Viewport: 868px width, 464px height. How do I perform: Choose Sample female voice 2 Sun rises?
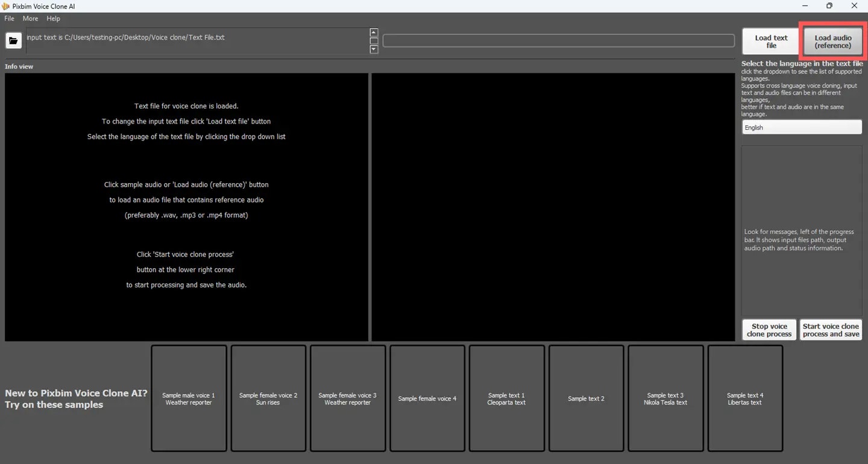pyautogui.click(x=268, y=398)
